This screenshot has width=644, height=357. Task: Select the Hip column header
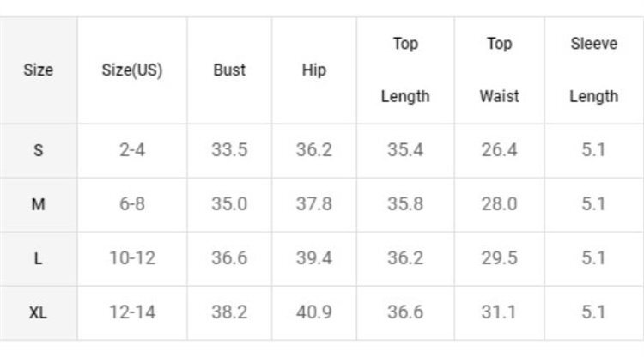click(x=314, y=70)
